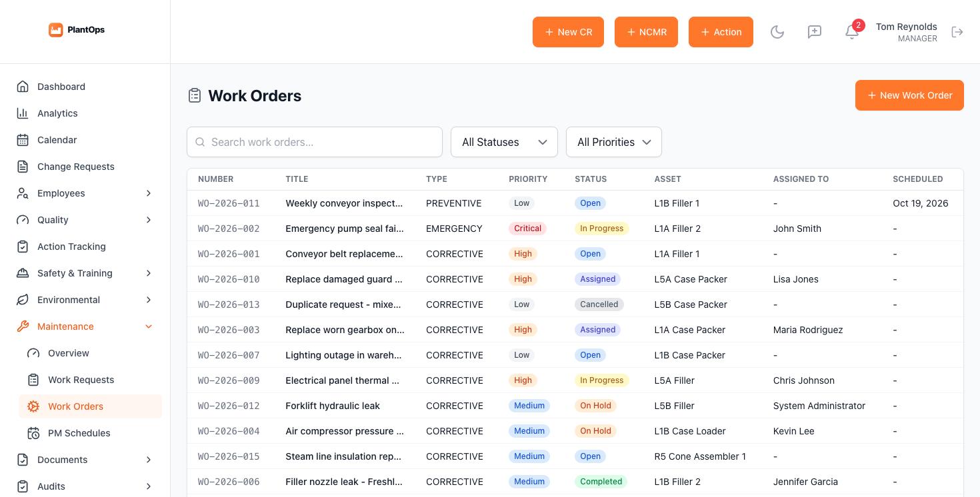Screen dimensions: 980x497
Task: Click the Work Orders gear icon
Action: (33, 406)
